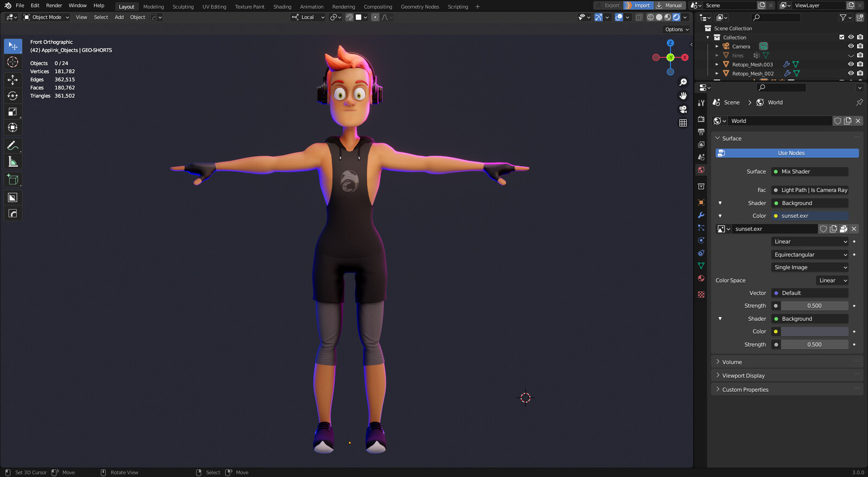Open the File menu
This screenshot has width=868, height=477.
pos(20,5)
